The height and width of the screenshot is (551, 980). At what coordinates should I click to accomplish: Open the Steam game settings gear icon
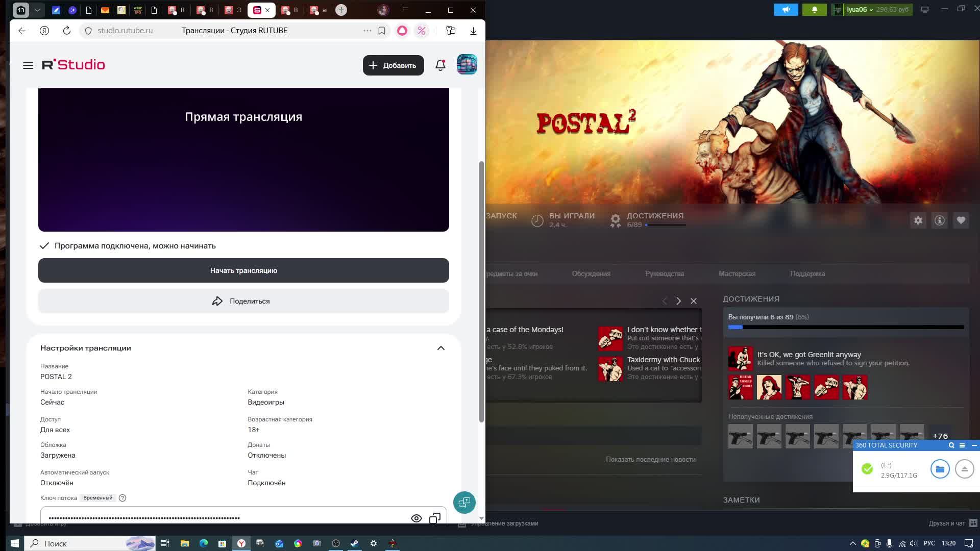pyautogui.click(x=918, y=220)
